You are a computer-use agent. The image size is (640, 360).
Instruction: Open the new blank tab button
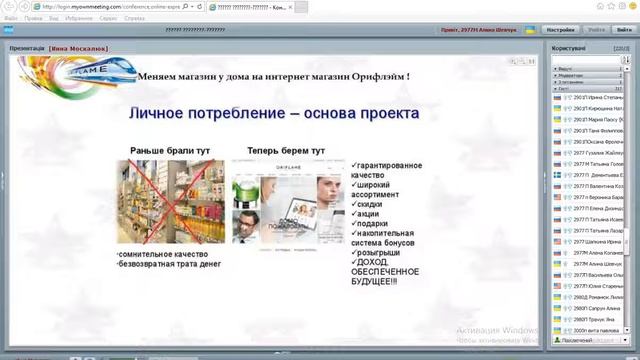click(301, 7)
